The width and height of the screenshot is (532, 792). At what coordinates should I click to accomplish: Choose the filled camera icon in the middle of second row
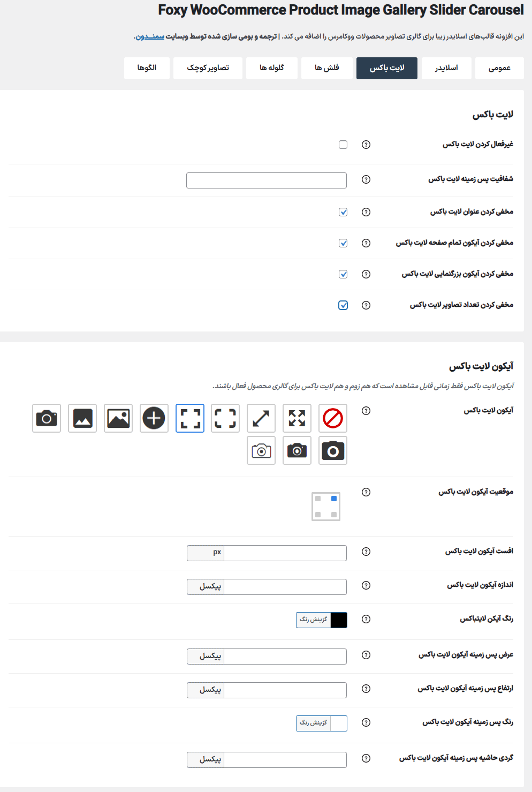pos(297,450)
